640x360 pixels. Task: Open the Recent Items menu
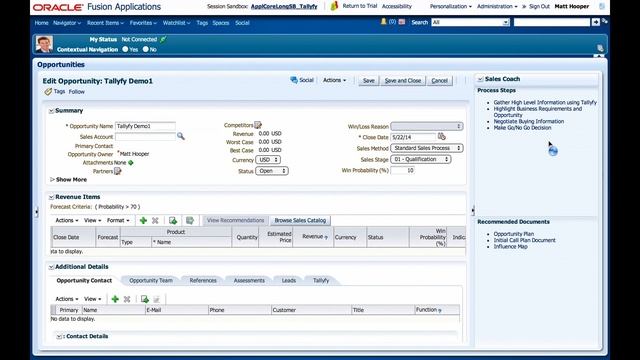(x=105, y=23)
